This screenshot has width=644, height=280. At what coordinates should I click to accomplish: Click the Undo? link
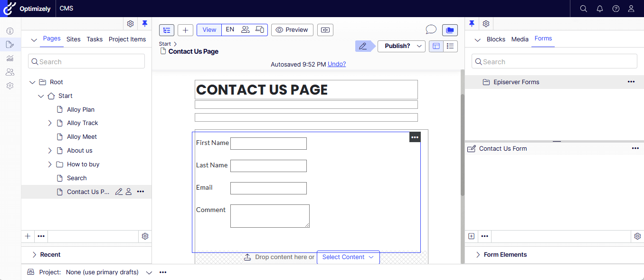pos(337,64)
